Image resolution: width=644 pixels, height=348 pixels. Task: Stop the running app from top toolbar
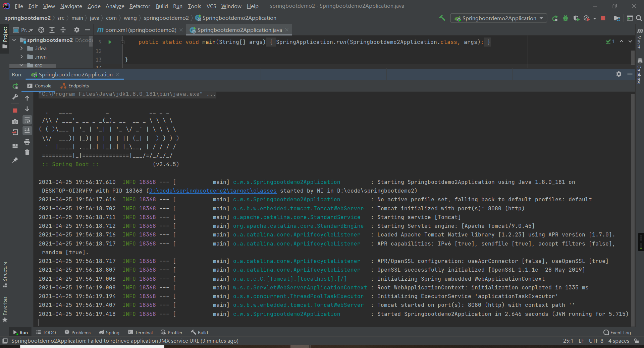603,18
